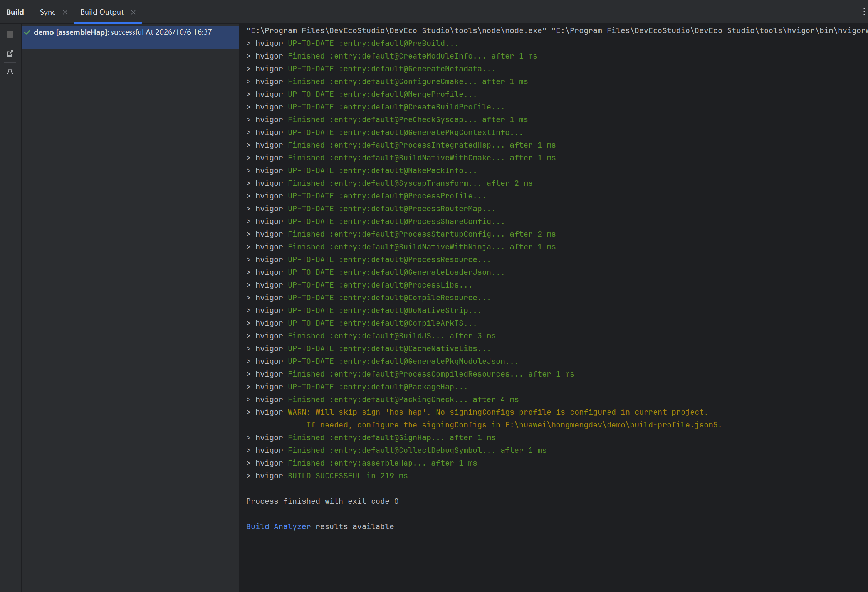Click the entry:default@PackageHap log line
The width and height of the screenshot is (868, 592).
point(357,387)
